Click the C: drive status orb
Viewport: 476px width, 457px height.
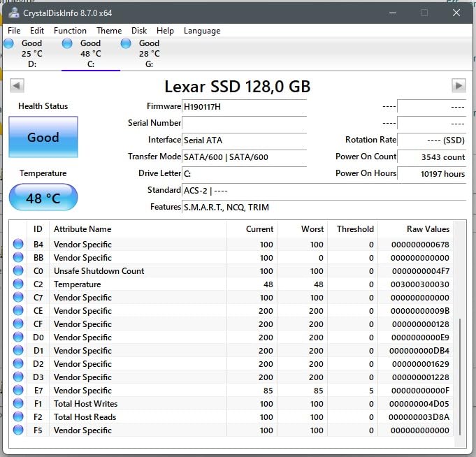[x=67, y=43]
